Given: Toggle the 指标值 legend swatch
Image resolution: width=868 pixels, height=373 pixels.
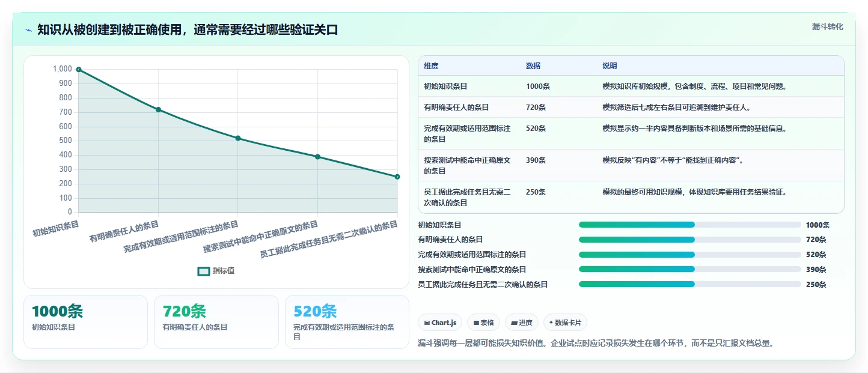Looking at the screenshot, I should tap(204, 271).
